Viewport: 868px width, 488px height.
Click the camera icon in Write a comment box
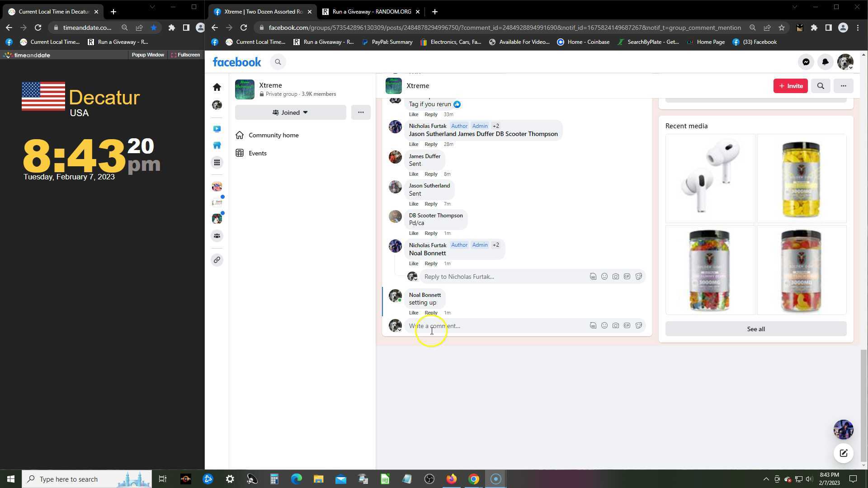coord(616,326)
